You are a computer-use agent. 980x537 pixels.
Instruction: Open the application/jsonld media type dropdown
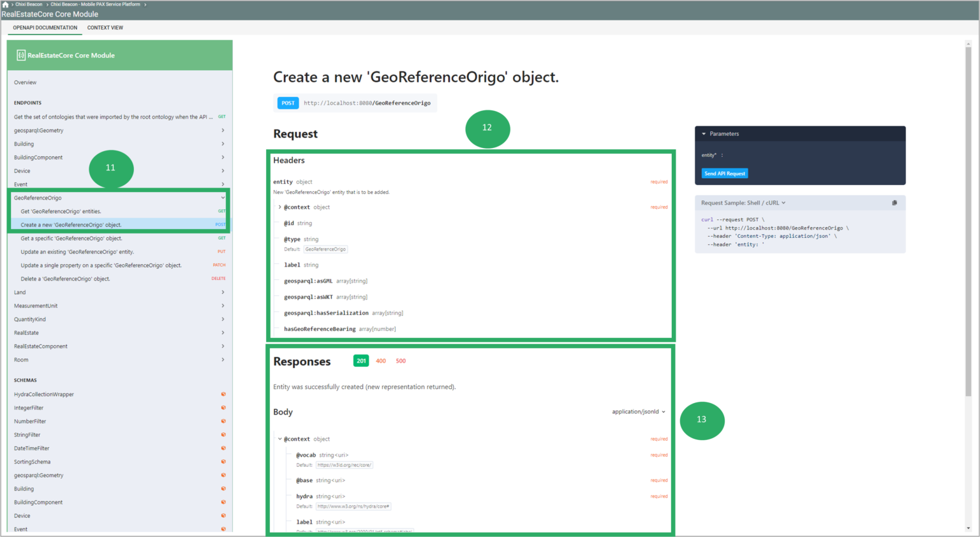639,411
